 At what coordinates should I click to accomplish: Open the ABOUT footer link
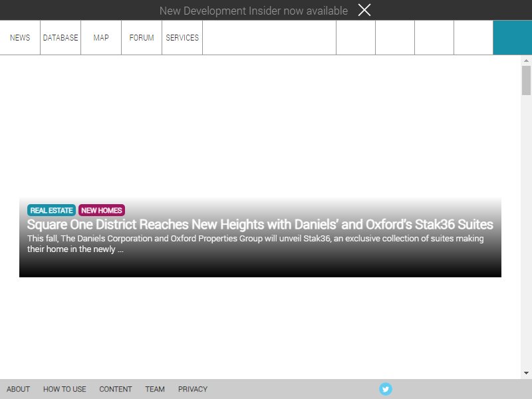[19, 389]
